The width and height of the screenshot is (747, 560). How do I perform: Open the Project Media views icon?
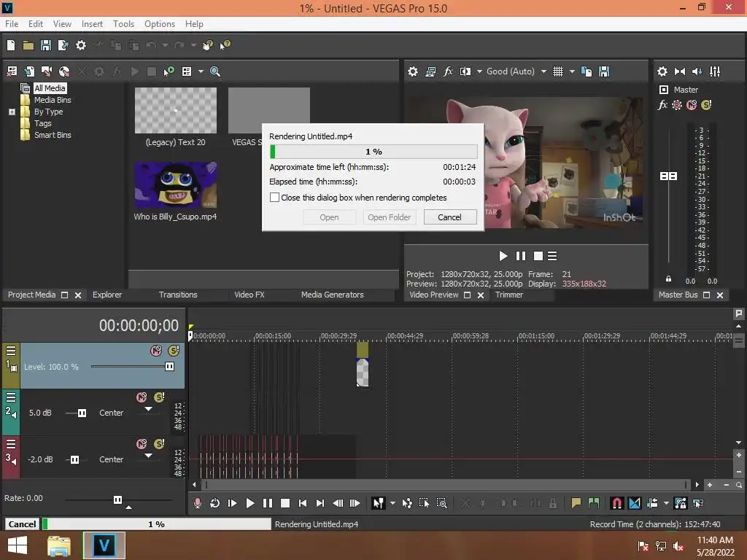[x=187, y=71]
